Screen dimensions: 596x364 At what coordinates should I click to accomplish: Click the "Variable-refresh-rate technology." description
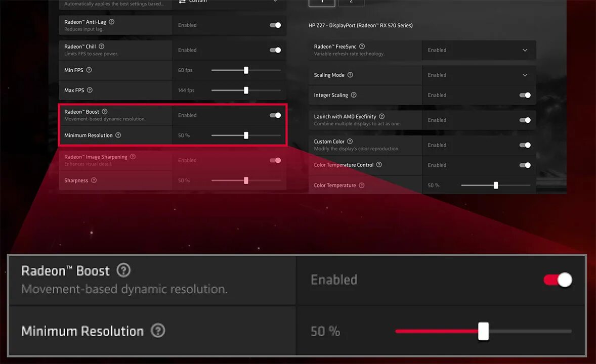pos(349,54)
